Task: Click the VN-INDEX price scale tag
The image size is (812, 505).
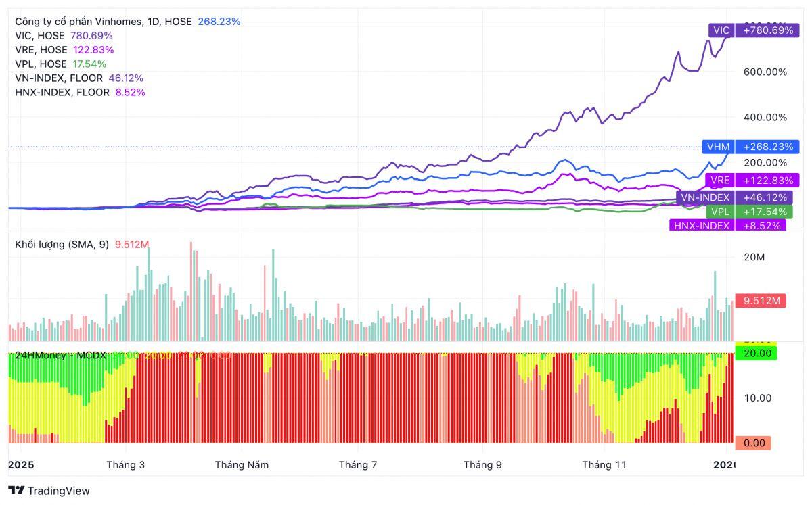Action: (705, 197)
